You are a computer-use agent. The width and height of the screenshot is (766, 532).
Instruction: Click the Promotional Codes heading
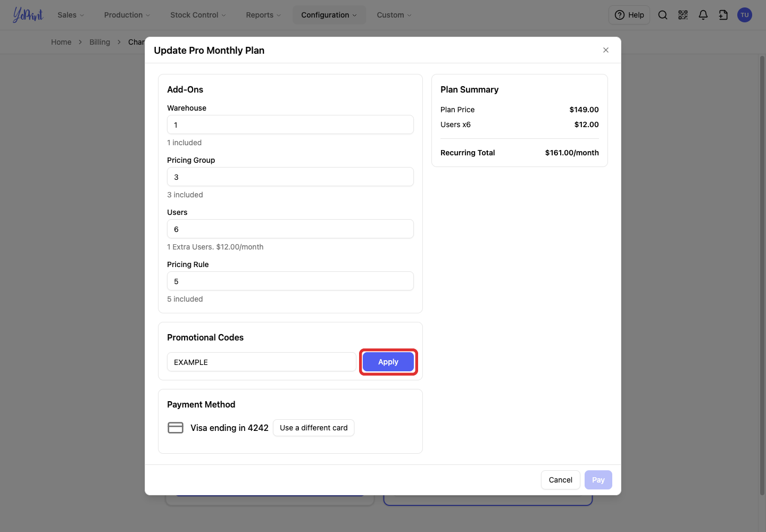click(205, 337)
